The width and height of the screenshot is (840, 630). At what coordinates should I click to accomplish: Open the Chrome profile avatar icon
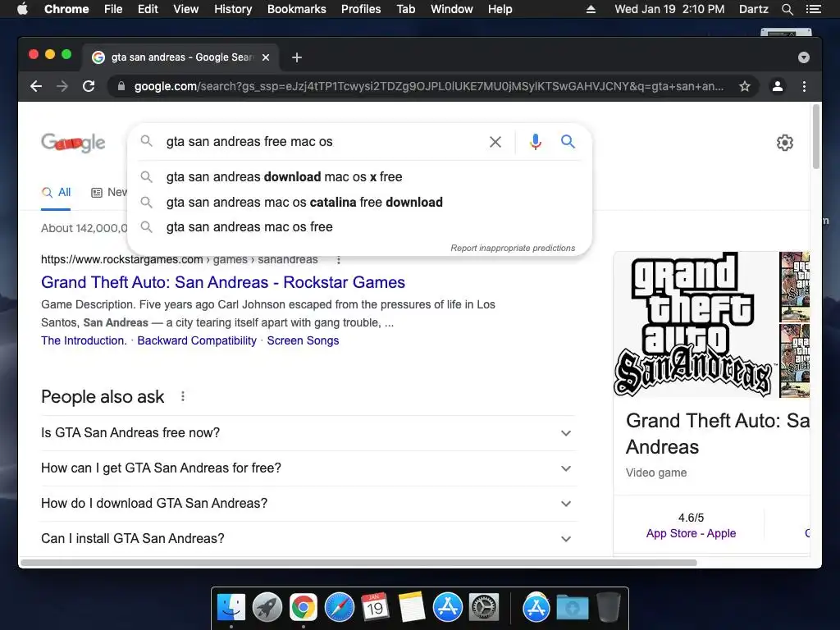[x=778, y=86]
